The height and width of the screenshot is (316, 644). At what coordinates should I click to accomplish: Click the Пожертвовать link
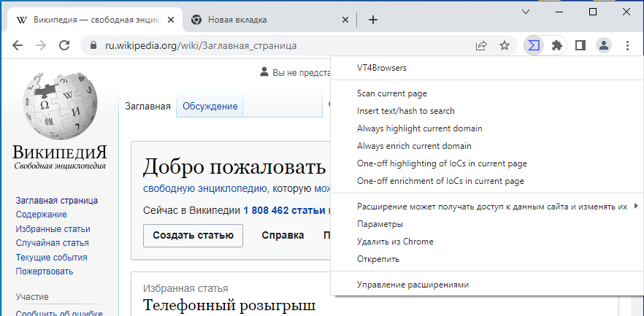point(45,271)
